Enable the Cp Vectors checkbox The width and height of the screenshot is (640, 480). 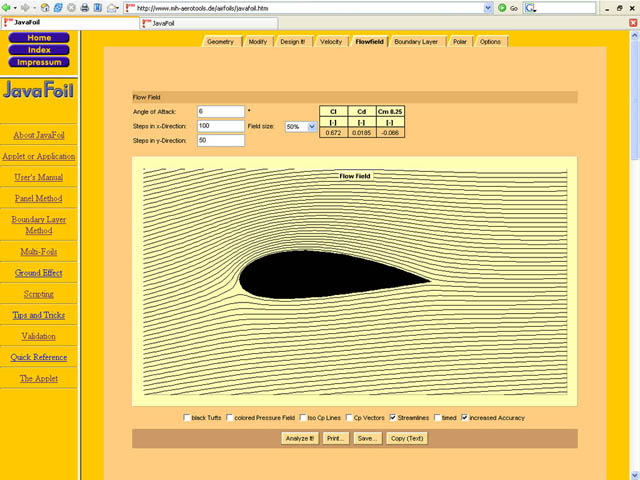click(x=349, y=418)
